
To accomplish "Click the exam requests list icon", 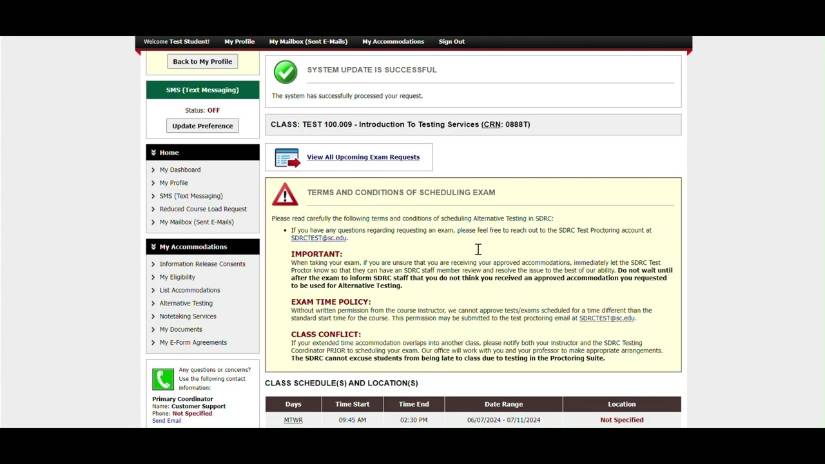I will [287, 157].
